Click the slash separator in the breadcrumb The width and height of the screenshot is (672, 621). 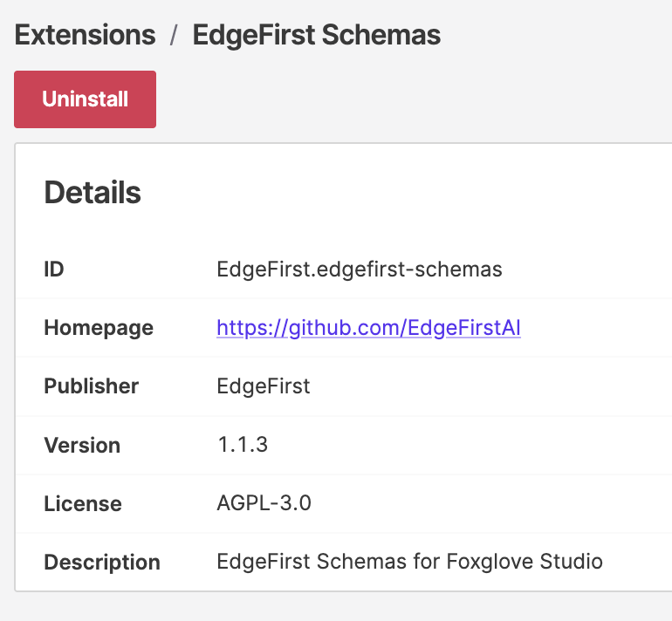pos(175,36)
